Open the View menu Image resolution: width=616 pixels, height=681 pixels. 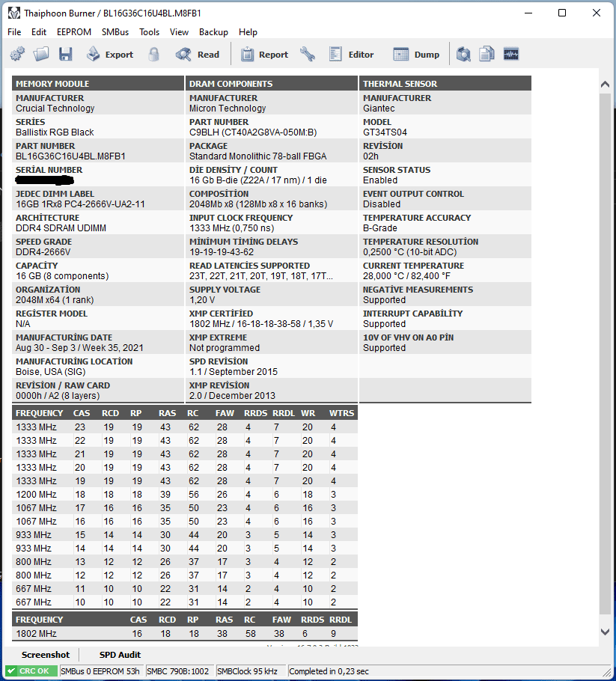(x=179, y=32)
